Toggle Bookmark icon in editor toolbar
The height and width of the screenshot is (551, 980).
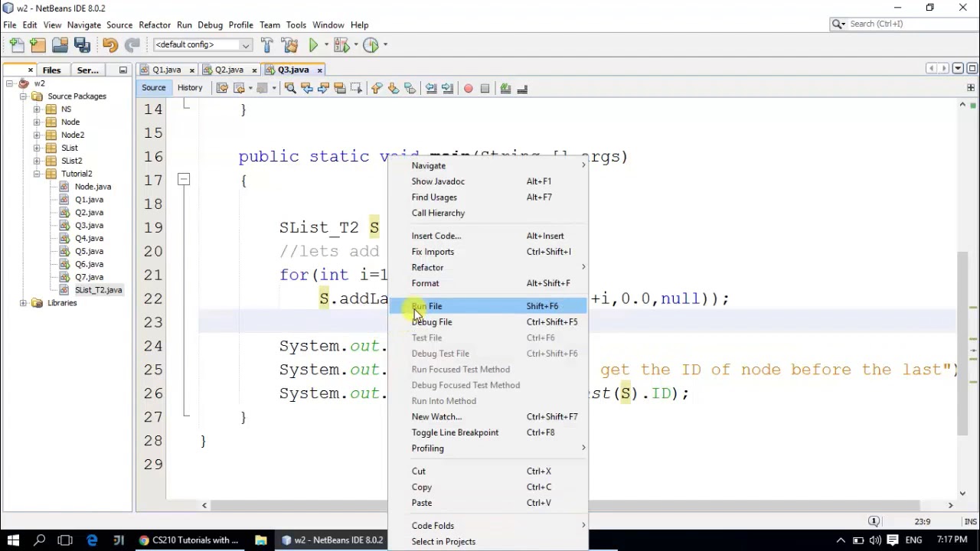pyautogui.click(x=410, y=88)
